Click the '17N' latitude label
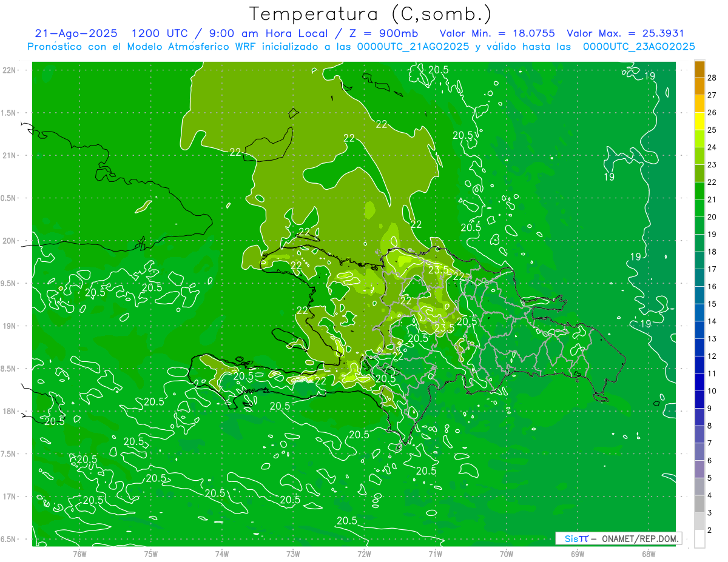The image size is (728, 562). (9, 497)
